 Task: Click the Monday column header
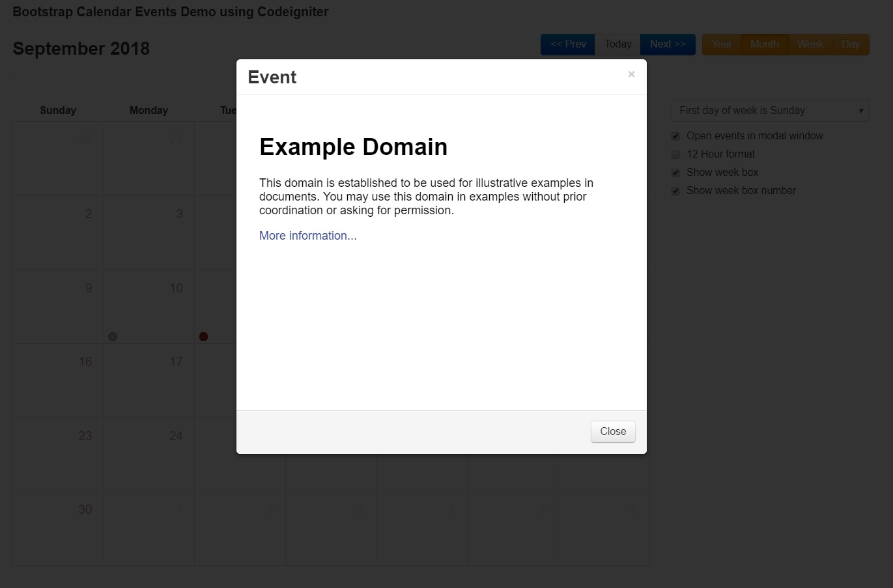coord(149,111)
